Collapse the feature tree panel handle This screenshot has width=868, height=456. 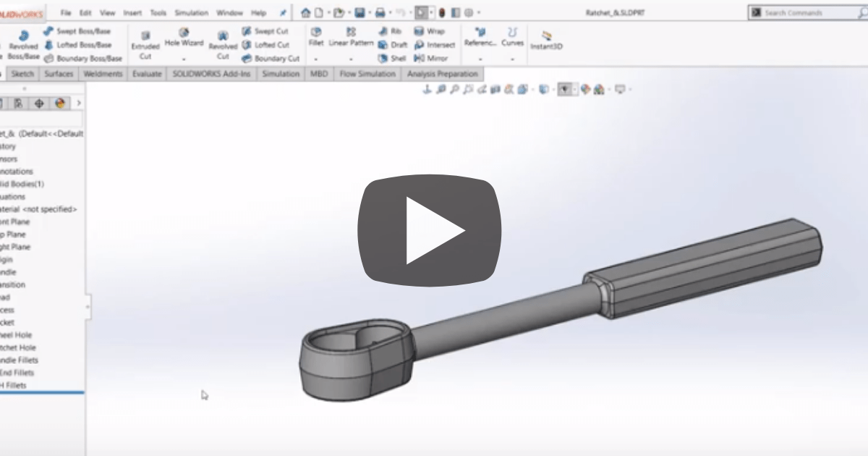click(x=88, y=306)
